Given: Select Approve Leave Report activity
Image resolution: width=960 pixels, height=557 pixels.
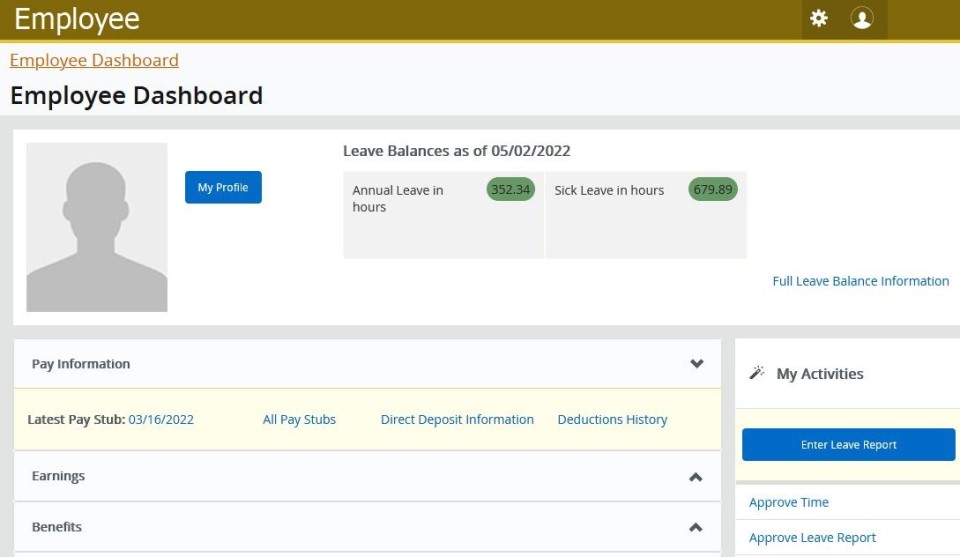Looking at the screenshot, I should [812, 538].
